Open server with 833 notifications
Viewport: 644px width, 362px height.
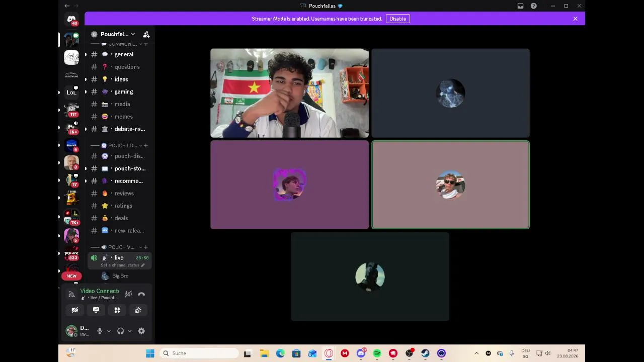coord(71,254)
